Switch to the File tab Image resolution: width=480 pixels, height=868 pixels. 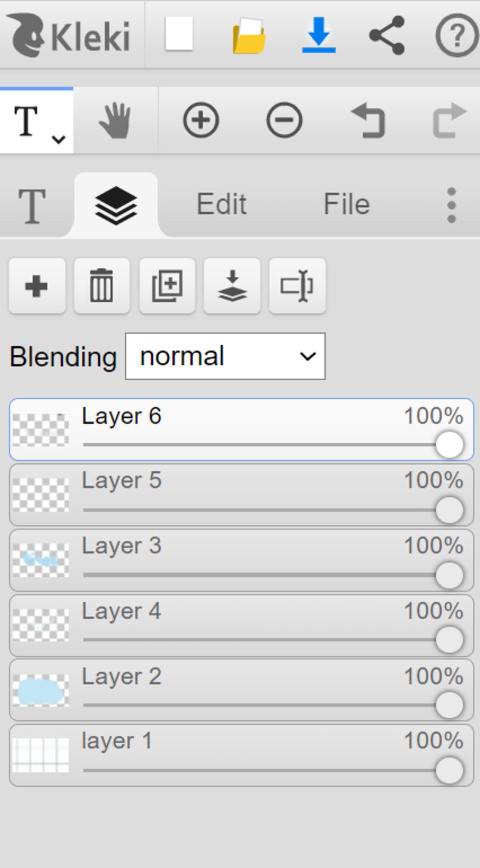point(346,204)
